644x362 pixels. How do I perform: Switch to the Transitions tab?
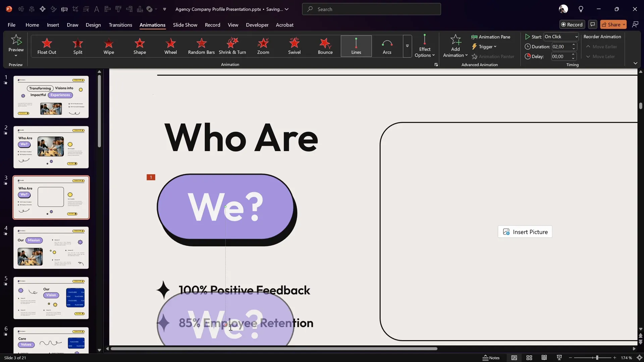click(x=120, y=25)
